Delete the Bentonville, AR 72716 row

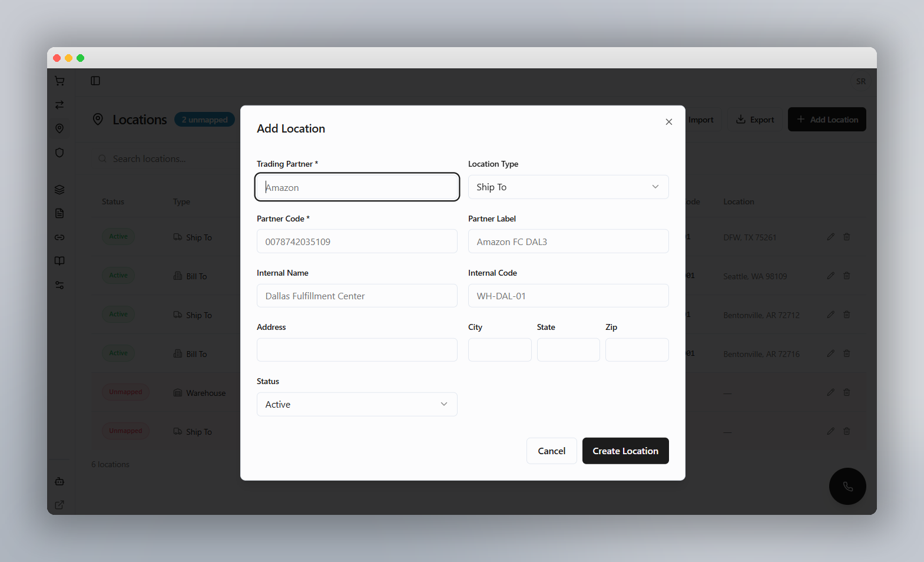point(847,353)
